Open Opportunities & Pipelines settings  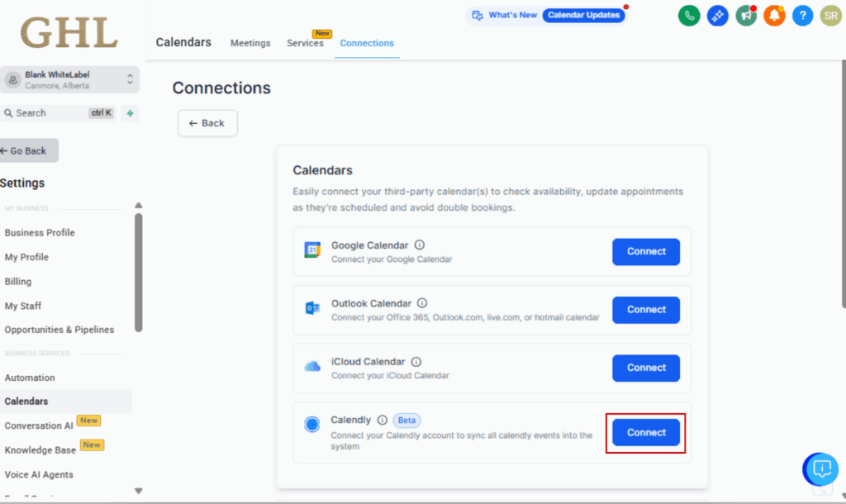pyautogui.click(x=59, y=330)
